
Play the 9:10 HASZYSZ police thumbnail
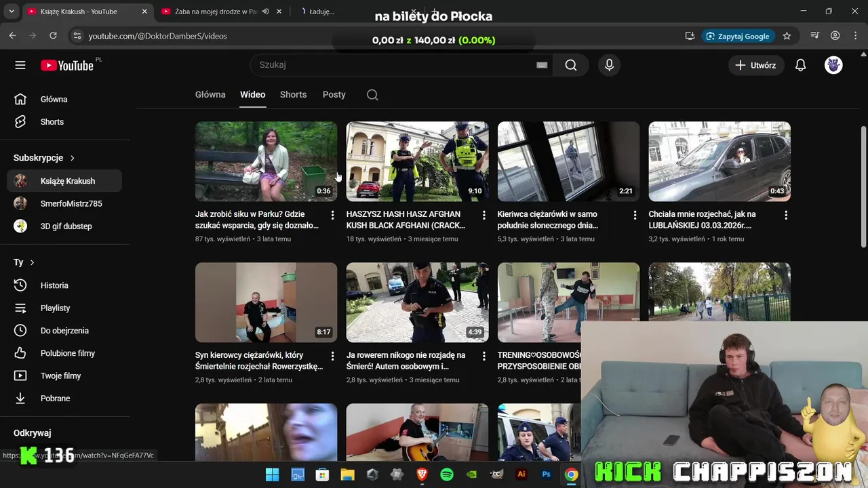coord(417,161)
